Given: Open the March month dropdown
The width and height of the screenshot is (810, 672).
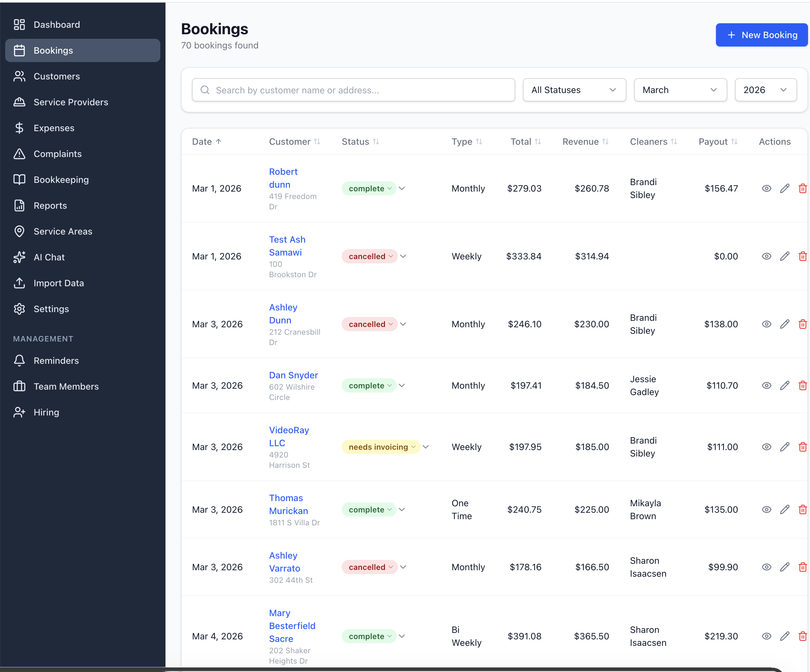Looking at the screenshot, I should coord(680,90).
